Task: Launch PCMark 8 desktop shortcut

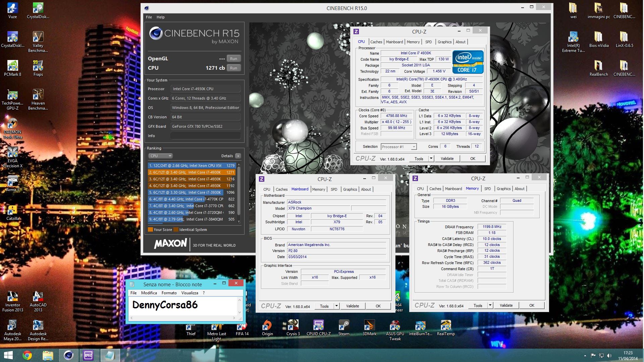Action: [x=12, y=68]
